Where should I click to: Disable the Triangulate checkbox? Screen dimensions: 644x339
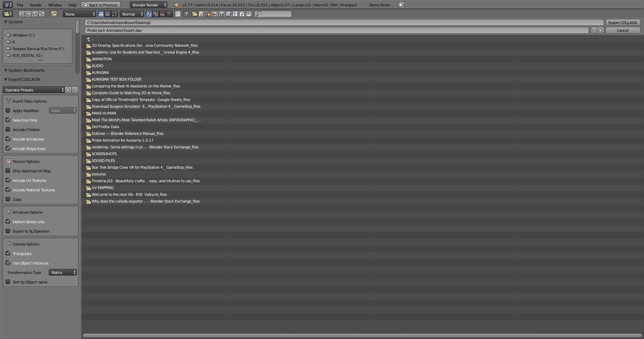coord(8,253)
